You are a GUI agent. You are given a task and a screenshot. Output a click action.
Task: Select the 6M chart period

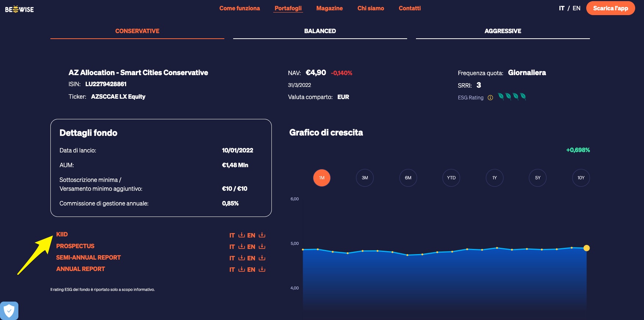pyautogui.click(x=408, y=178)
